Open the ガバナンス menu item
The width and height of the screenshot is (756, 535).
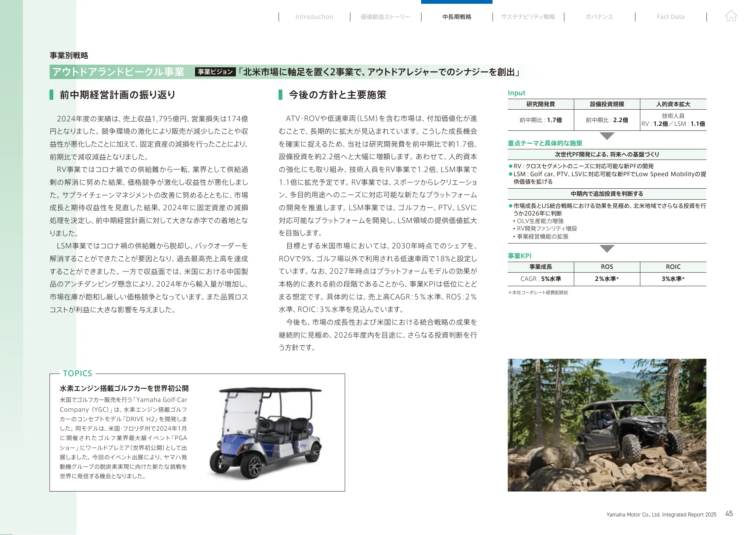pyautogui.click(x=600, y=17)
